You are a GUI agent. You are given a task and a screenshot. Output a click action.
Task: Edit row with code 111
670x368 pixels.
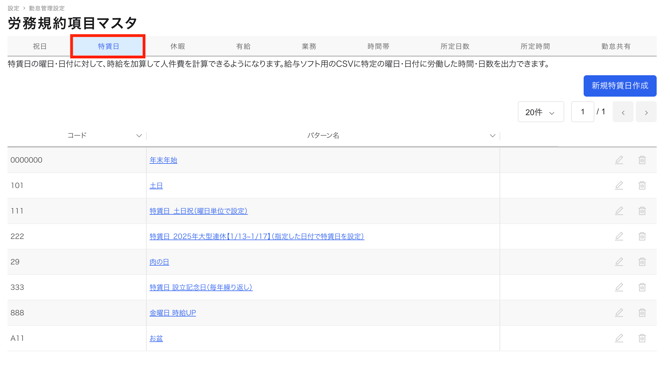coord(619,211)
